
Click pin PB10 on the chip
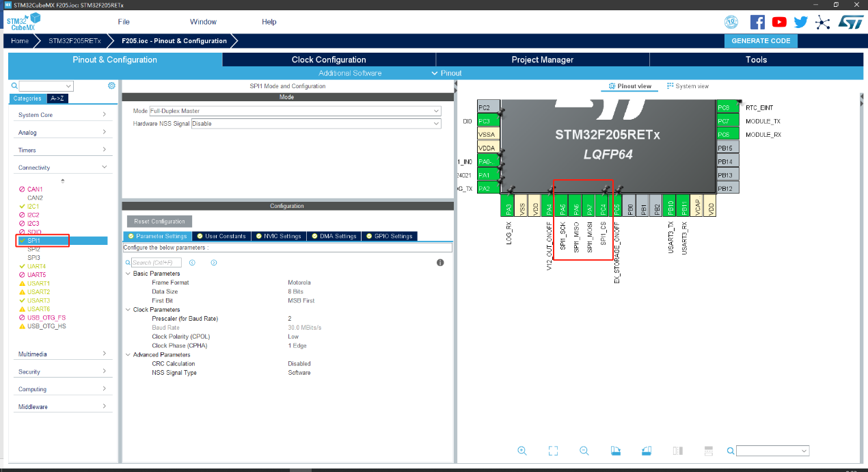tap(670, 205)
